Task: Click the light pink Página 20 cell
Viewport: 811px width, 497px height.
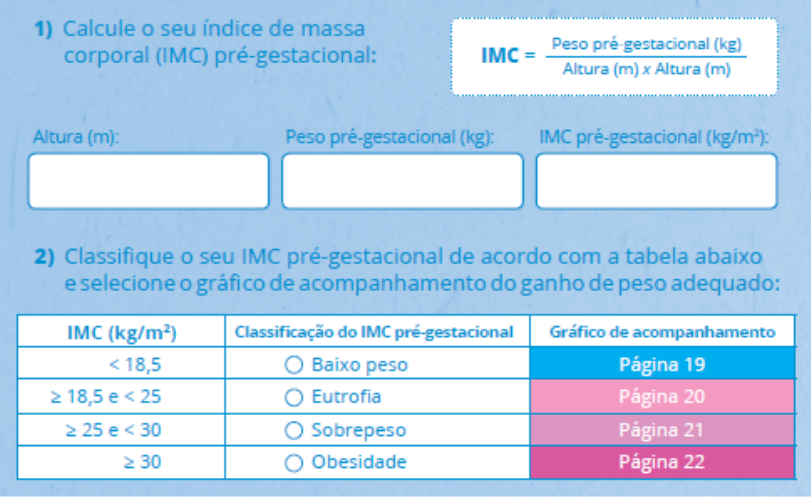Action: [x=662, y=397]
